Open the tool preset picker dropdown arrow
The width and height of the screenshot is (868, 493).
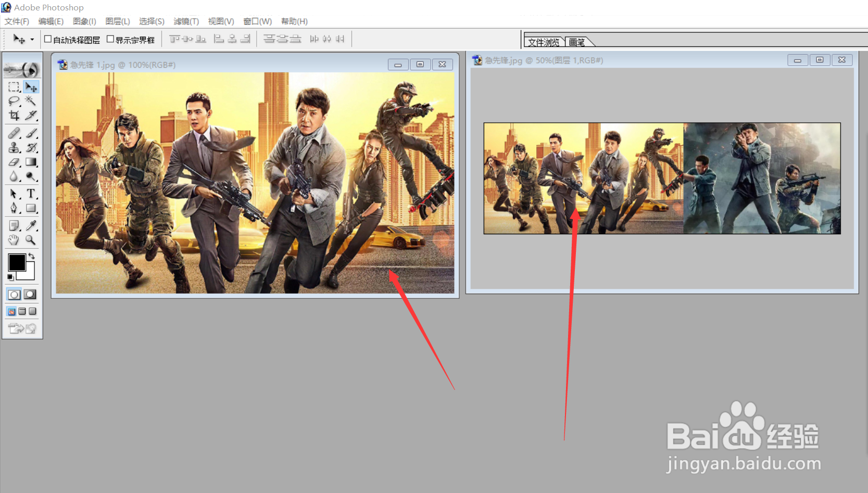tap(32, 40)
